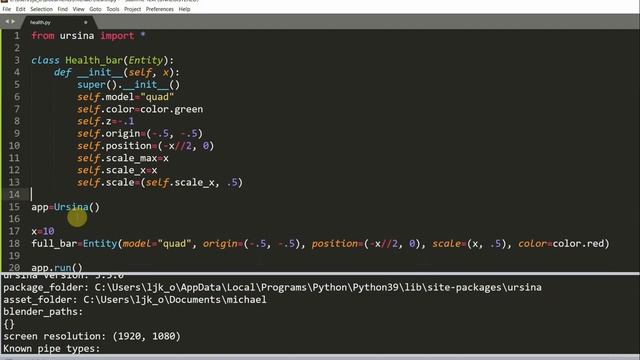
Task: Click 'Known pipe types:' in console
Action: pos(51,349)
